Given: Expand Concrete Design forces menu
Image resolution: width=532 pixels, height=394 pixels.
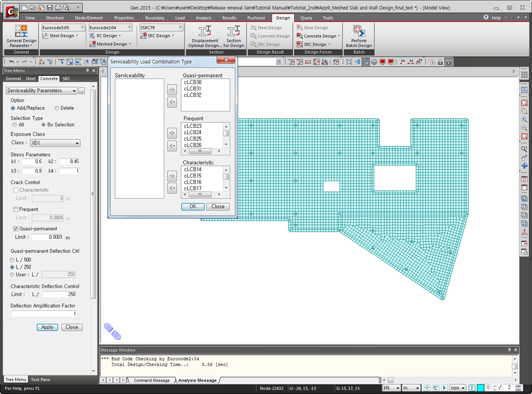Looking at the screenshot, I should pyautogui.click(x=318, y=36).
